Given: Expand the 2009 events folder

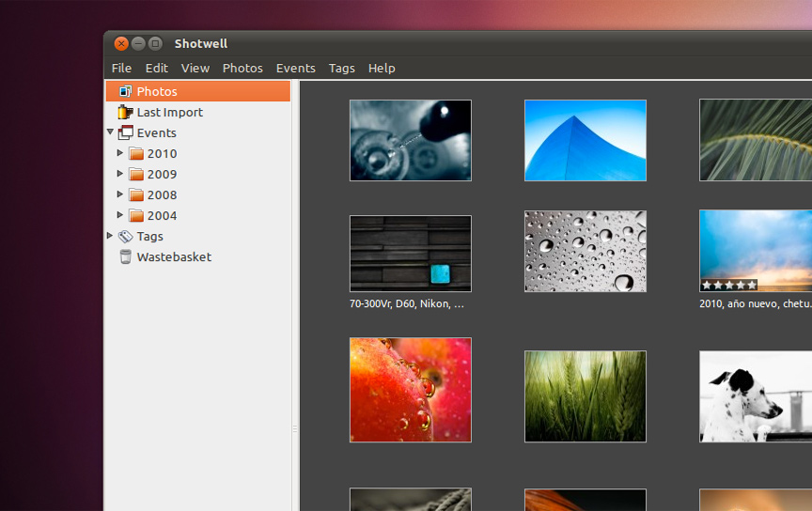Looking at the screenshot, I should [120, 174].
